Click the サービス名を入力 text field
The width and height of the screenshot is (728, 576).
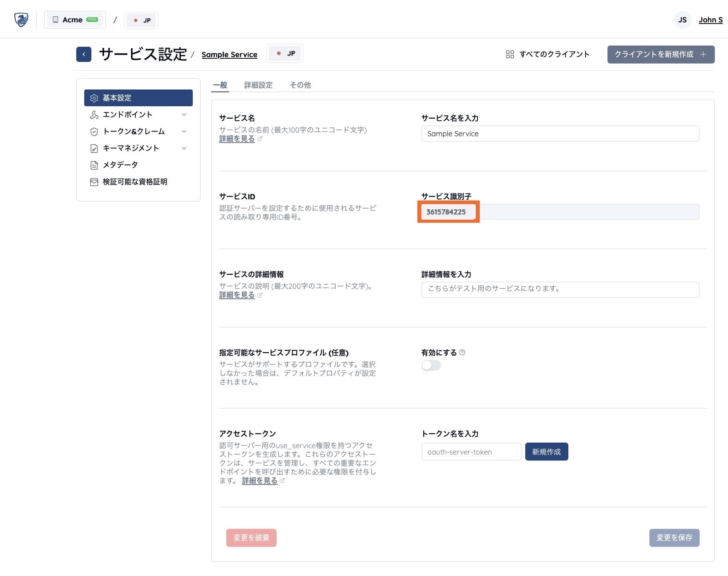coord(560,134)
